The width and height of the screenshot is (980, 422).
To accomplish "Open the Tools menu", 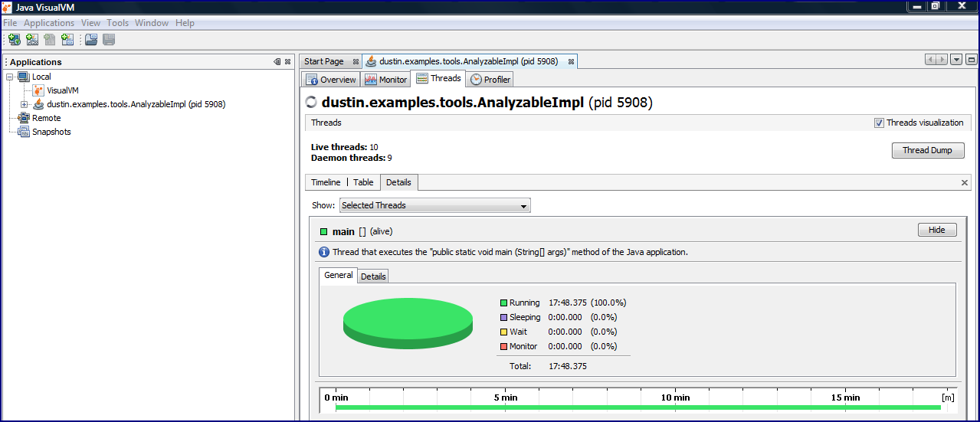I will [x=118, y=23].
